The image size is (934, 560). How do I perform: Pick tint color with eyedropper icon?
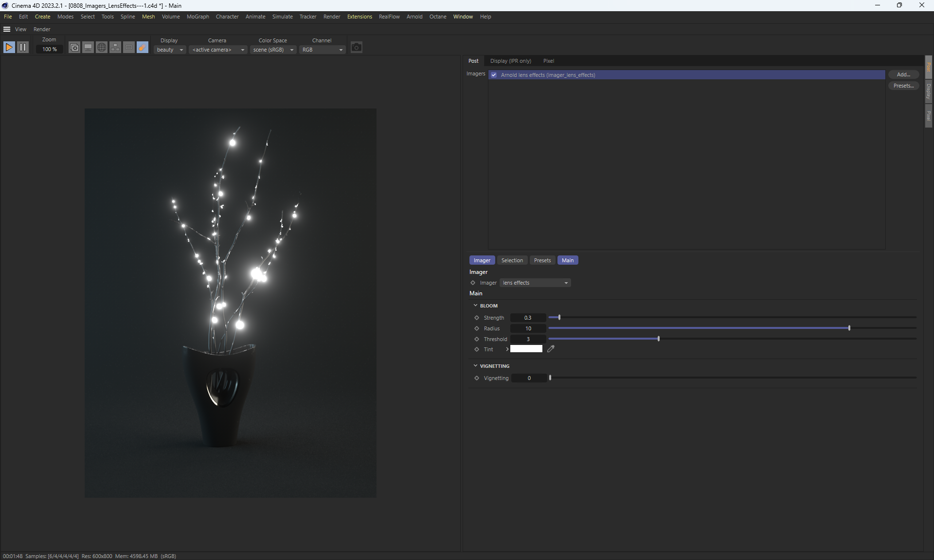click(x=551, y=349)
